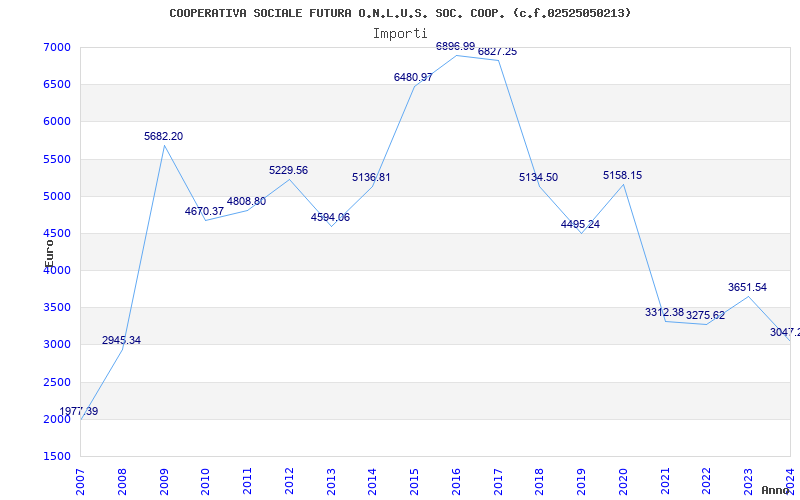Click the x-axis year 2007
Image resolution: width=800 pixels, height=500 pixels.
tap(80, 481)
